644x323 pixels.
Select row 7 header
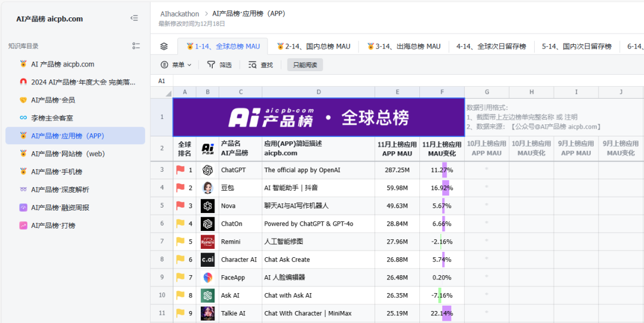point(162,242)
